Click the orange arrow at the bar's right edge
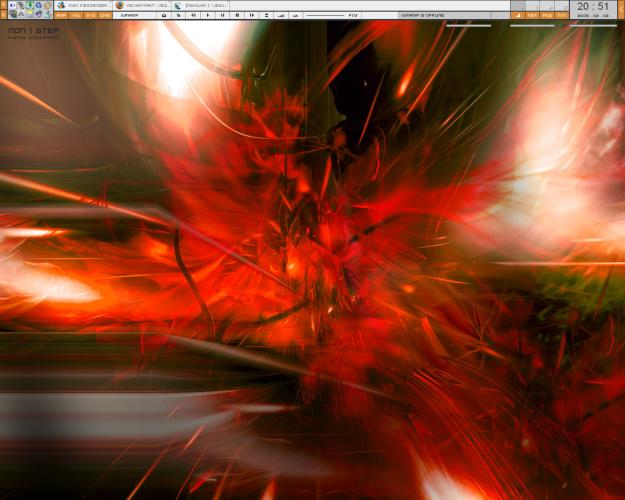 621,10
